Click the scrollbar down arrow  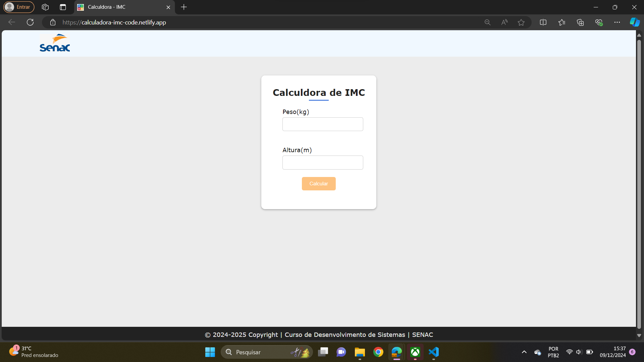click(639, 336)
